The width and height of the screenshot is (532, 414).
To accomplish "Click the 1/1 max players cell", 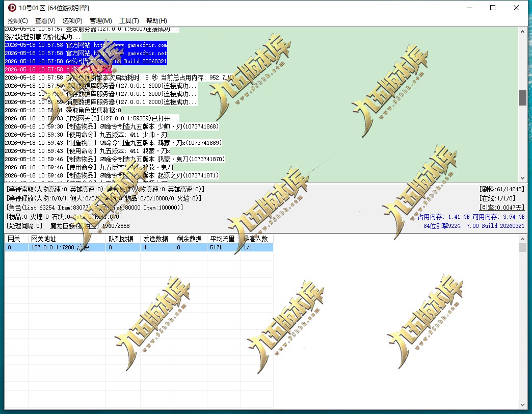I will click(x=256, y=247).
